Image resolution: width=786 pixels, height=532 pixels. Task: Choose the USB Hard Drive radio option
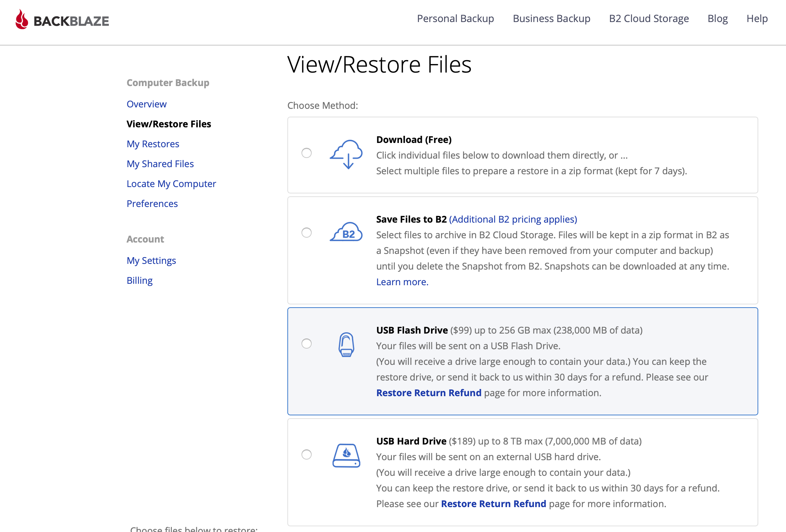pyautogui.click(x=307, y=454)
